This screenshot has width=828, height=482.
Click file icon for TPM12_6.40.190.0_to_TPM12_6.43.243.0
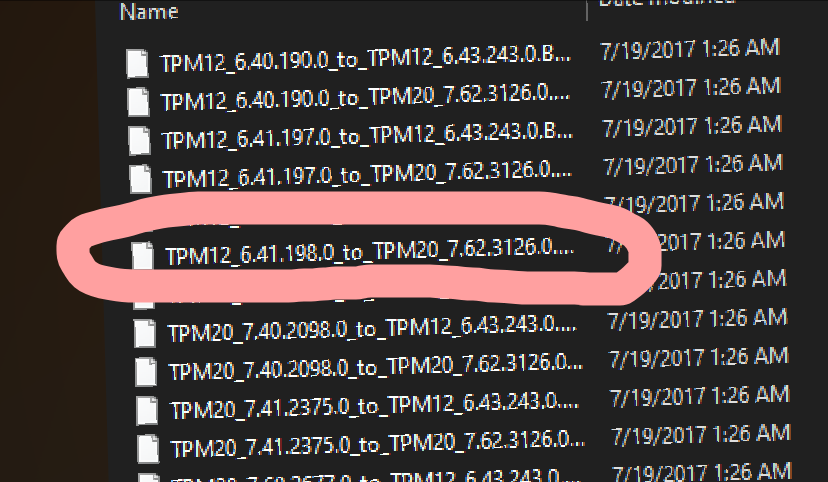[137, 63]
